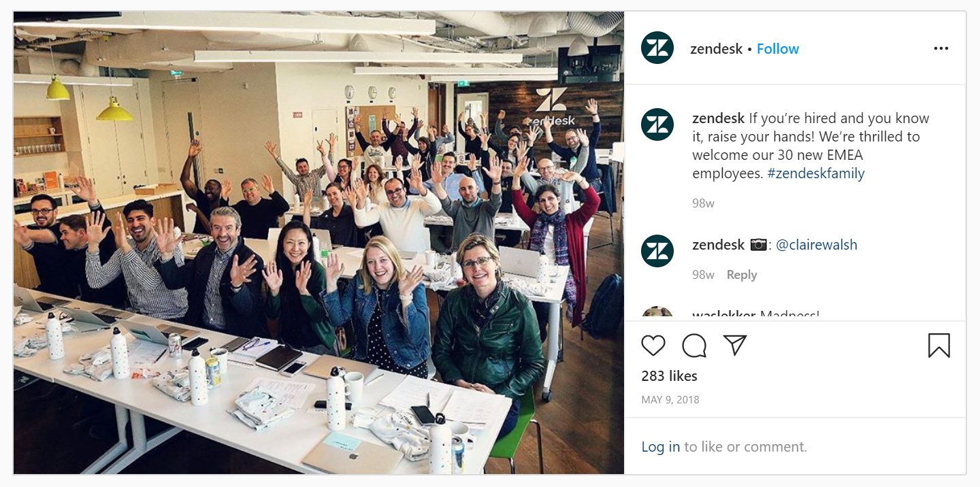Like the post with the heart icon
Image resolution: width=980 pixels, height=487 pixels.
pos(653,346)
